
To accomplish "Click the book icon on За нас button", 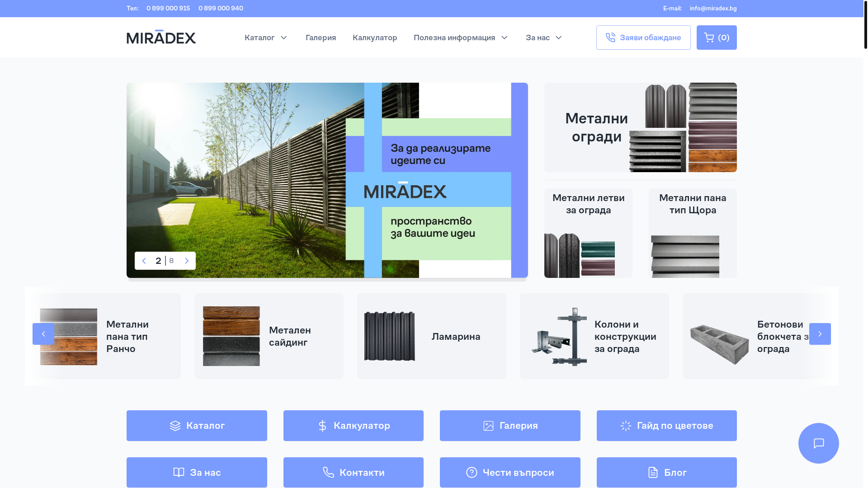I will pos(179,472).
